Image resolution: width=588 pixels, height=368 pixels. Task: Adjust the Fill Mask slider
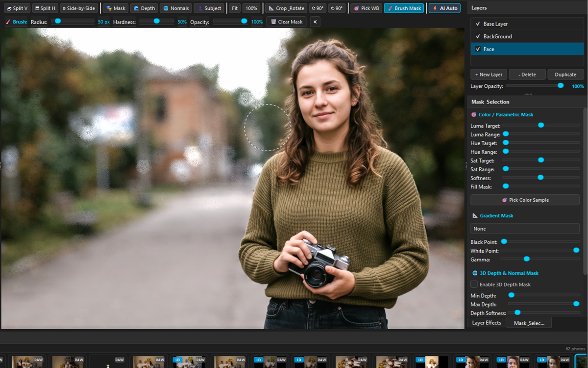click(541, 186)
